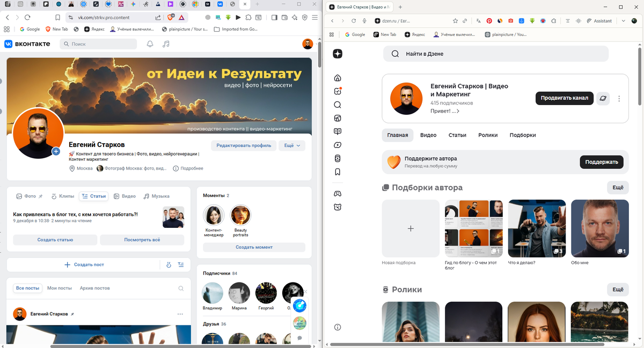Open the Ещё dropdown on VK profile
This screenshot has width=644, height=348.
[292, 145]
